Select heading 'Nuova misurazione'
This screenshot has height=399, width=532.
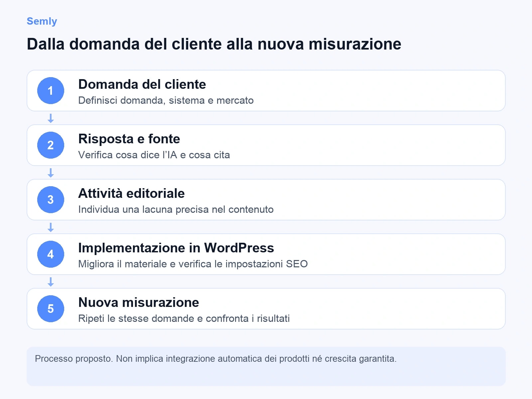[139, 302]
